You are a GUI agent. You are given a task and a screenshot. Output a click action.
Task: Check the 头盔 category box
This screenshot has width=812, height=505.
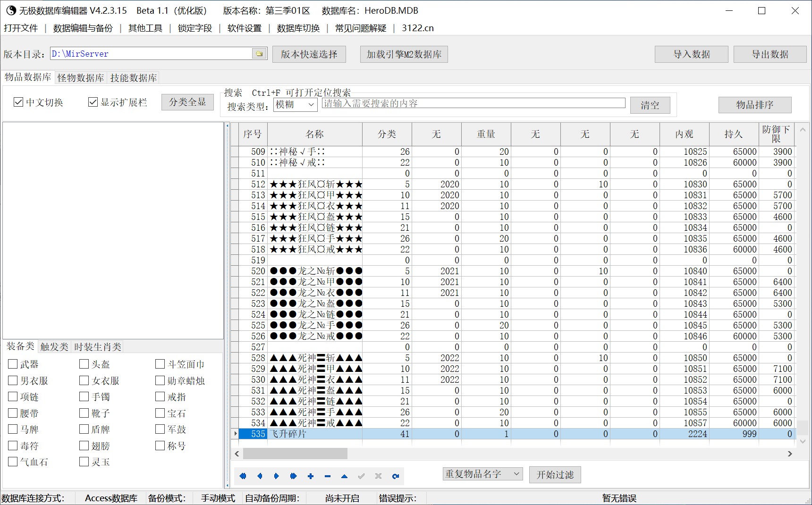pyautogui.click(x=84, y=364)
